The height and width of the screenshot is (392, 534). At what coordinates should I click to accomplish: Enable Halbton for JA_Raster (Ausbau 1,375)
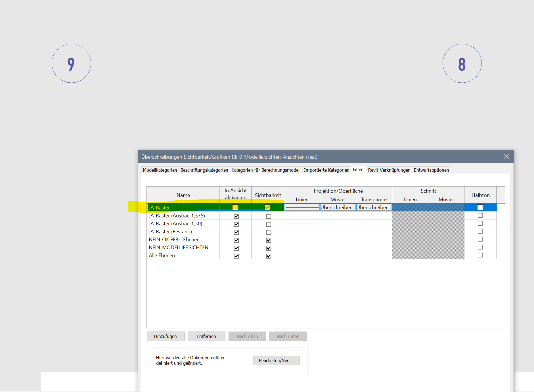(480, 215)
